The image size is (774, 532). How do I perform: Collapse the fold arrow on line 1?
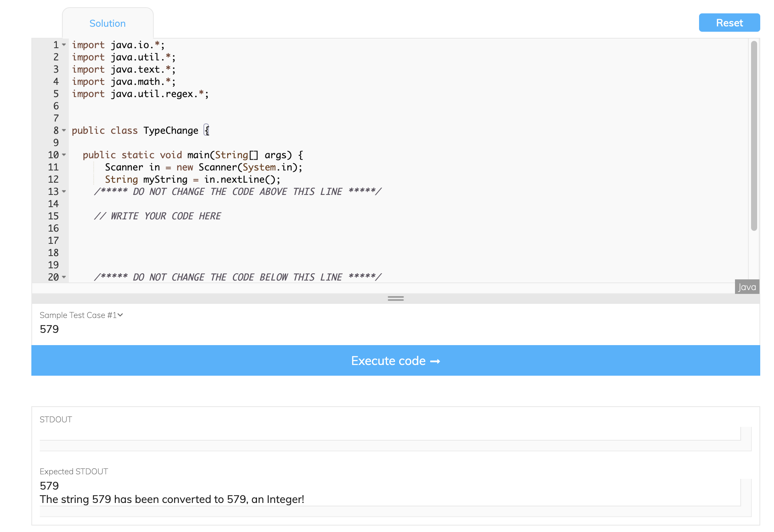click(64, 45)
